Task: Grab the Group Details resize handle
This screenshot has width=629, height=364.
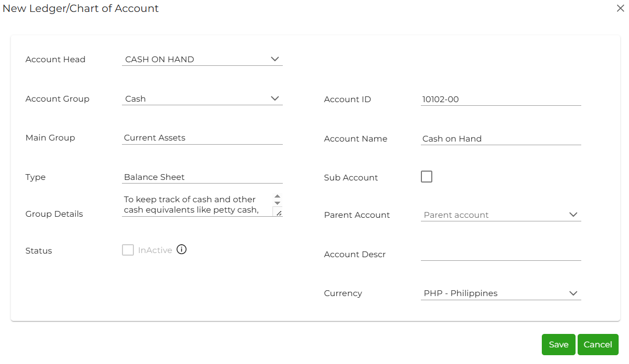Action: (x=279, y=213)
